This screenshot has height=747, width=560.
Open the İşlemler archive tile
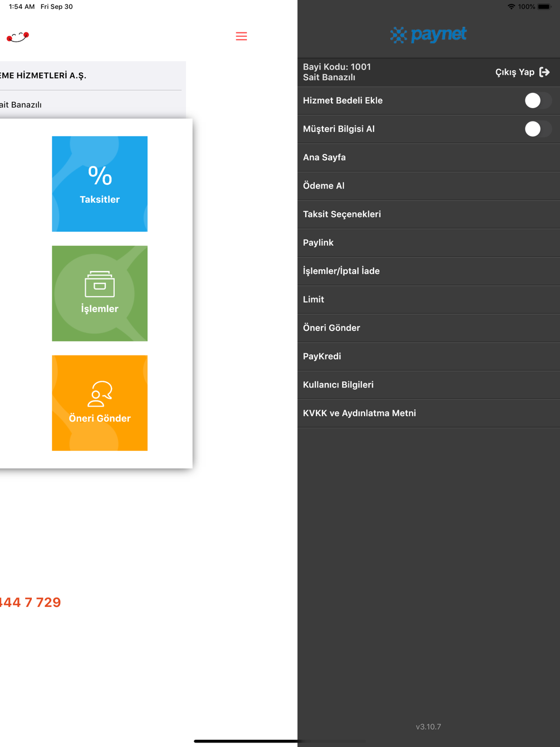coord(100,293)
